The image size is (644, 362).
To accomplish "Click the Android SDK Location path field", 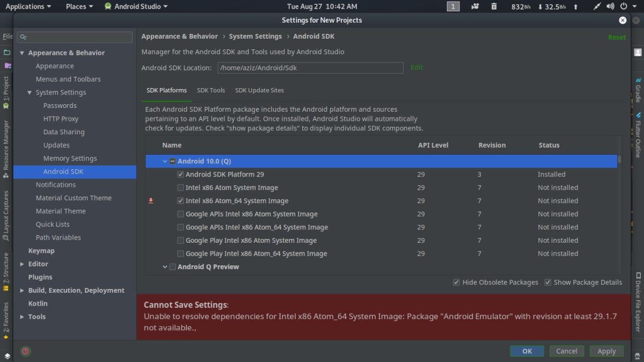I will [x=310, y=68].
